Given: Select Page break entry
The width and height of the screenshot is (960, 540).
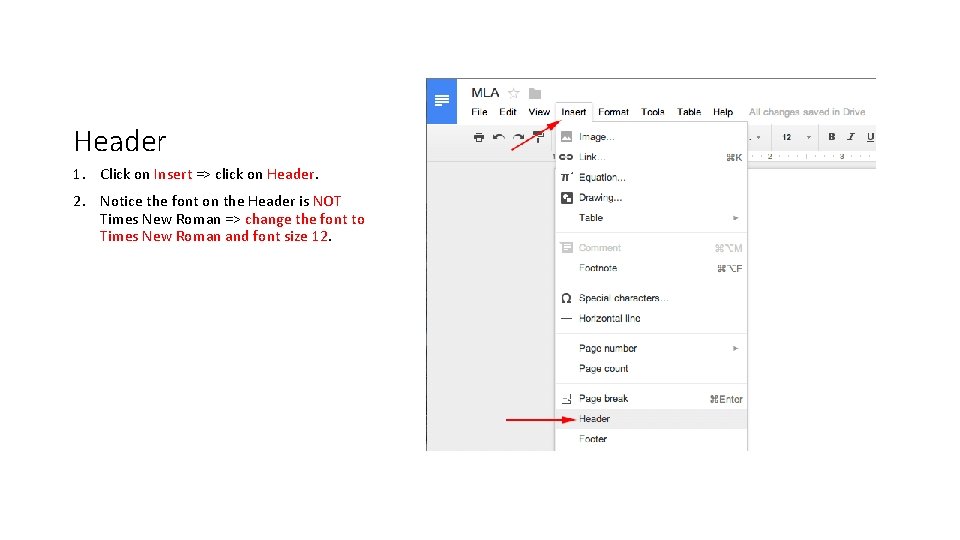Looking at the screenshot, I should tap(651, 399).
